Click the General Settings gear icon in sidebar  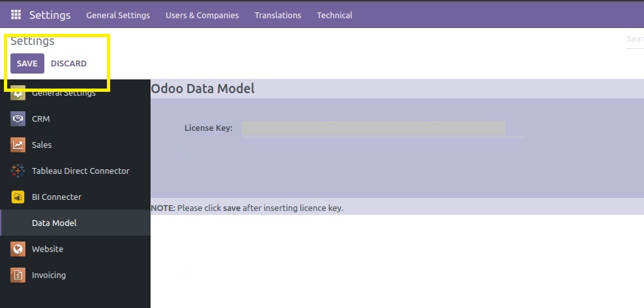pos(18,93)
